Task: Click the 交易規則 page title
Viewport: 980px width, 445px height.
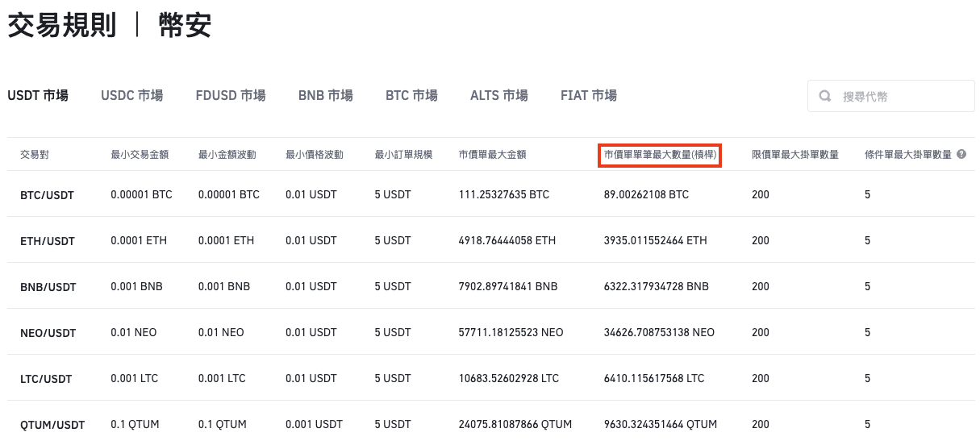Action: click(x=62, y=25)
